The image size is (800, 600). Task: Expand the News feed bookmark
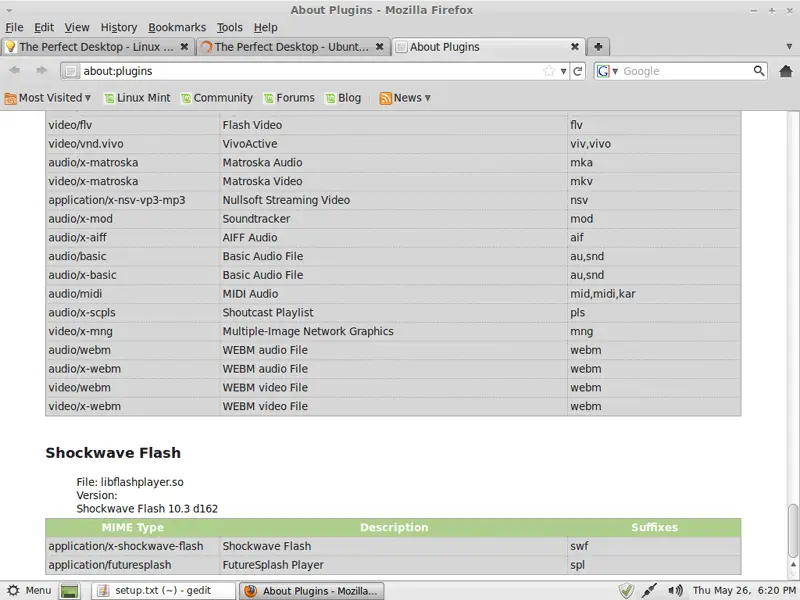(405, 98)
